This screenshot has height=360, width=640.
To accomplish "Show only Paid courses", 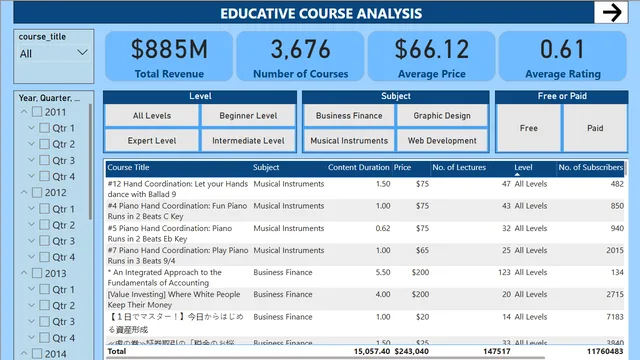I will pos(595,128).
